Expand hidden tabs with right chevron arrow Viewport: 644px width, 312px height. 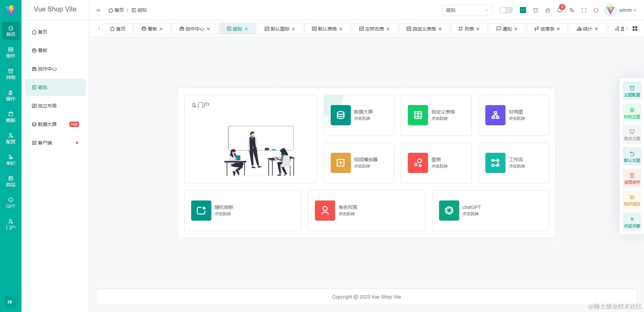[x=627, y=29]
